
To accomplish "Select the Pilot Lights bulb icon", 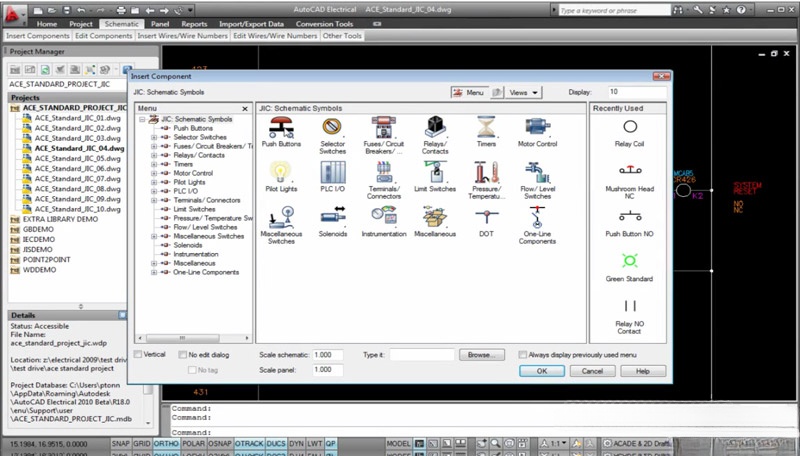I will (281, 172).
